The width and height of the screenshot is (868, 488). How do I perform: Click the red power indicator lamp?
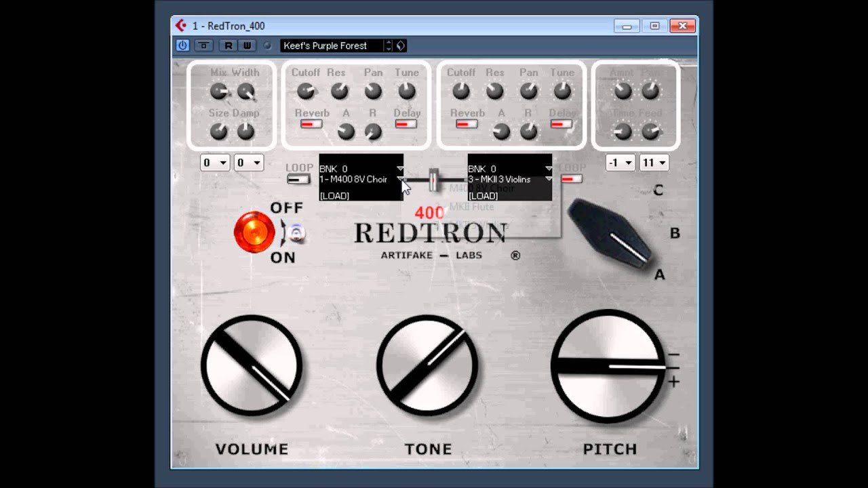point(254,232)
